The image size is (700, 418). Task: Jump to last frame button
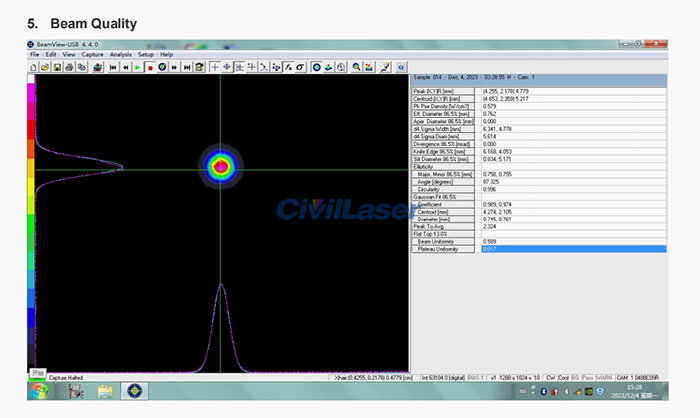click(187, 67)
